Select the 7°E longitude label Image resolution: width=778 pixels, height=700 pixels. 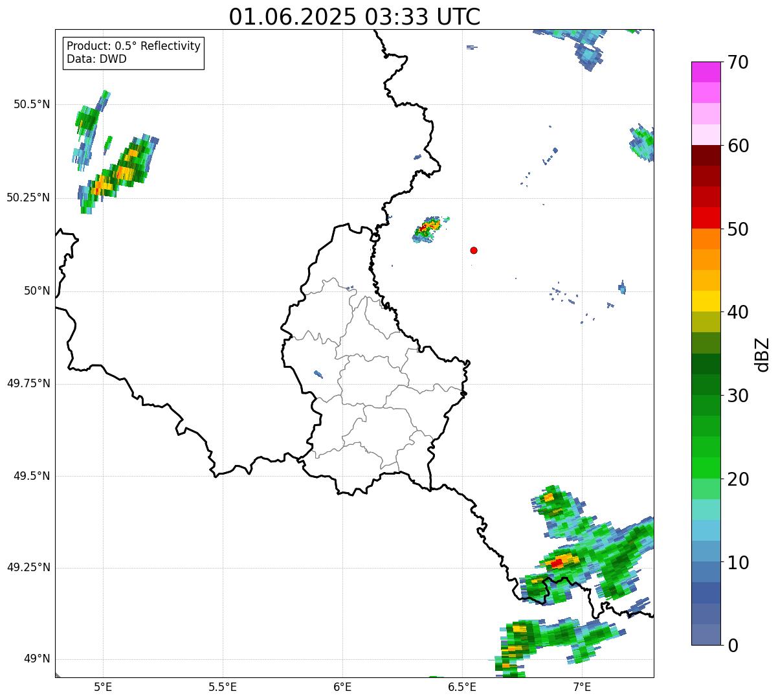point(582,686)
